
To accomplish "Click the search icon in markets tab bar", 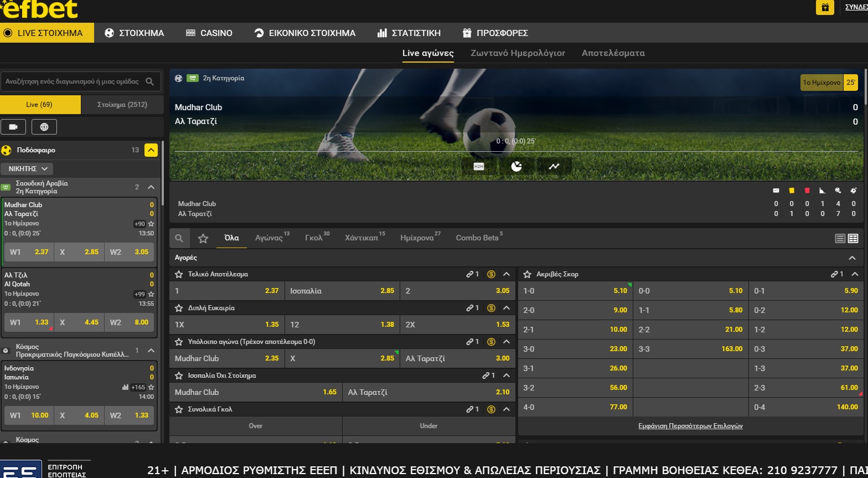I will (x=179, y=238).
